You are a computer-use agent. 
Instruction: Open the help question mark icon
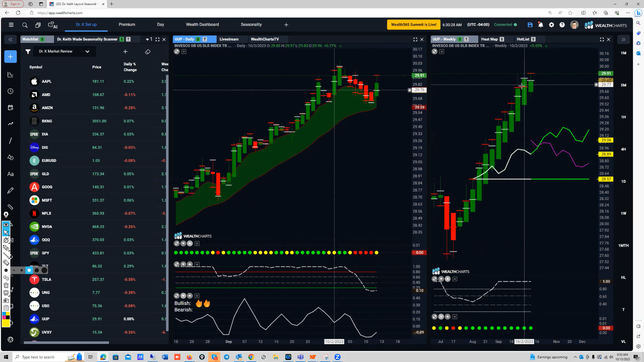click(562, 25)
